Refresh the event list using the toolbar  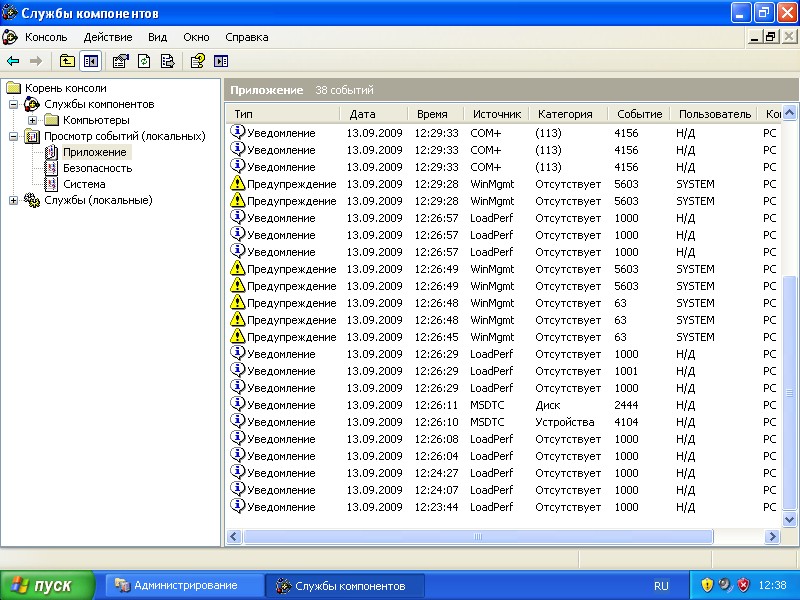tap(144, 61)
